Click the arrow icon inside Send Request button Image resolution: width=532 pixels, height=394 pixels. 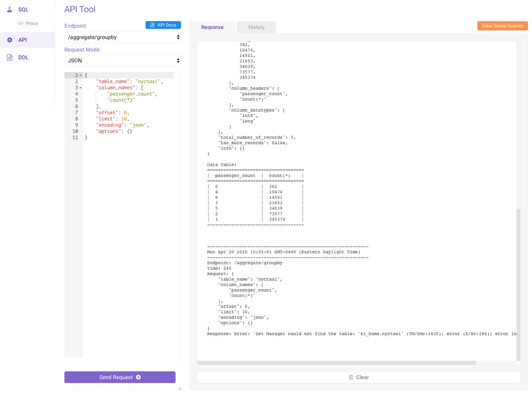pyautogui.click(x=139, y=377)
